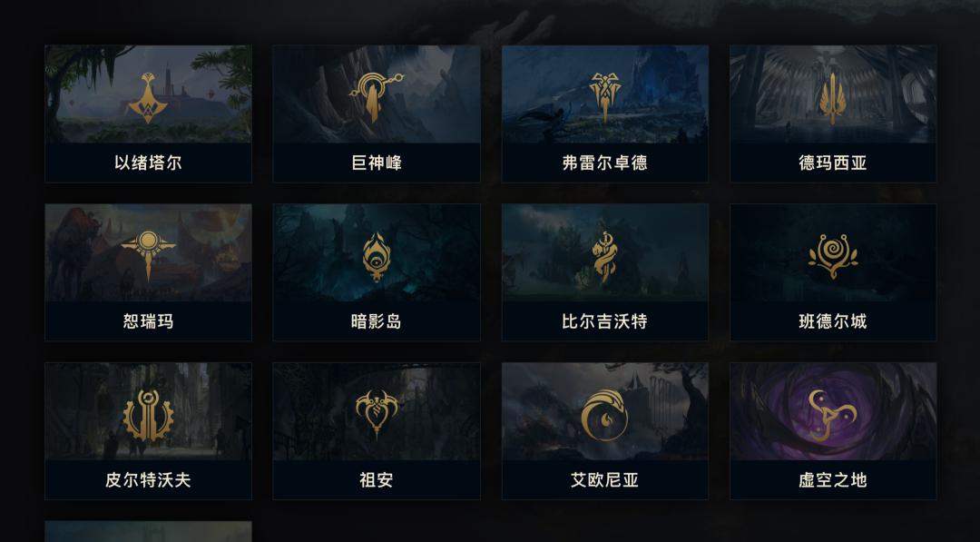Open the Bandle City spiral icon
The width and height of the screenshot is (980, 542).
tap(832, 256)
